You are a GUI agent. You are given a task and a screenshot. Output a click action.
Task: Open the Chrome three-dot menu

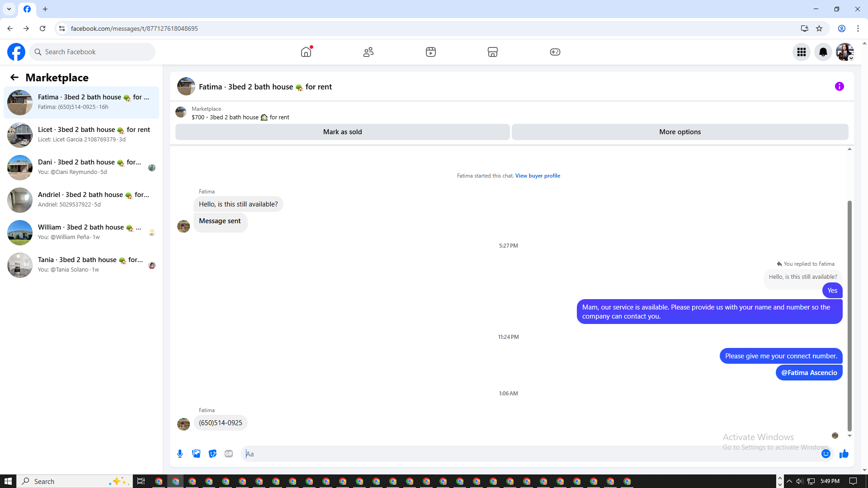tap(858, 28)
